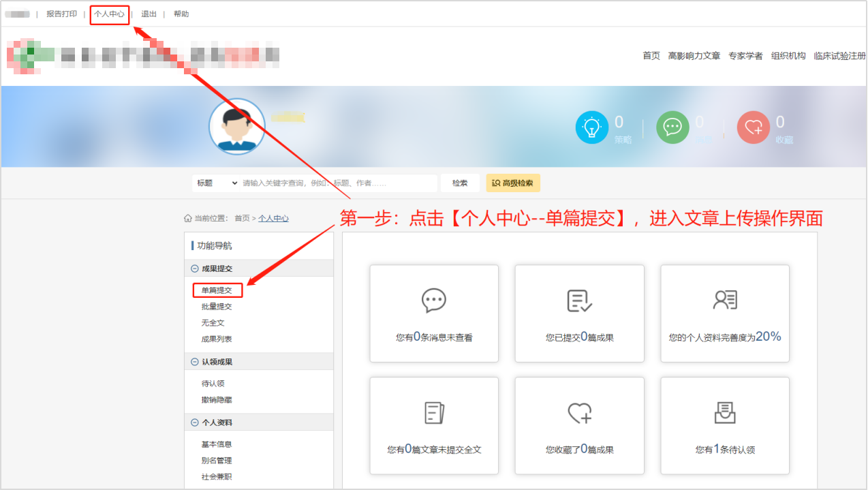Select 高影响力文章 in the navigation bar
The width and height of the screenshot is (868, 490).
click(694, 56)
